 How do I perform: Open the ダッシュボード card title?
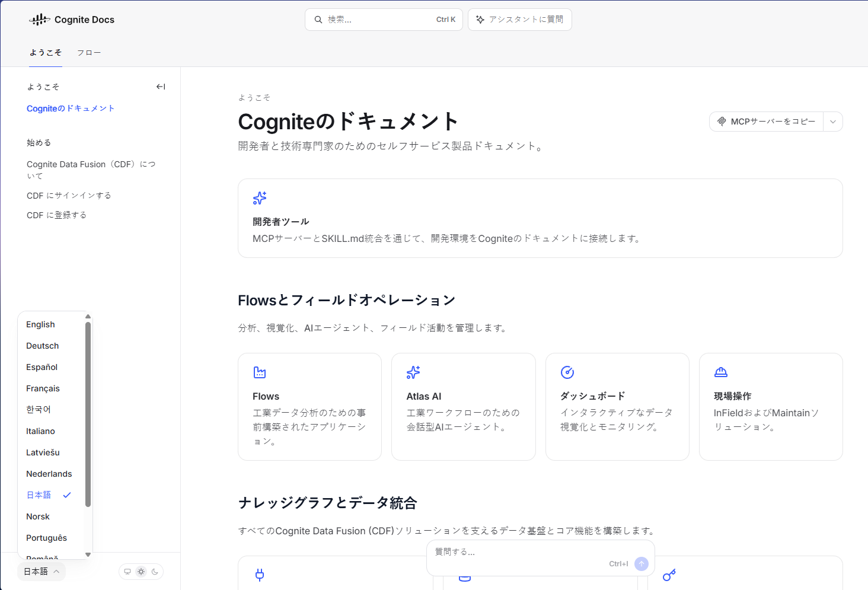(593, 396)
